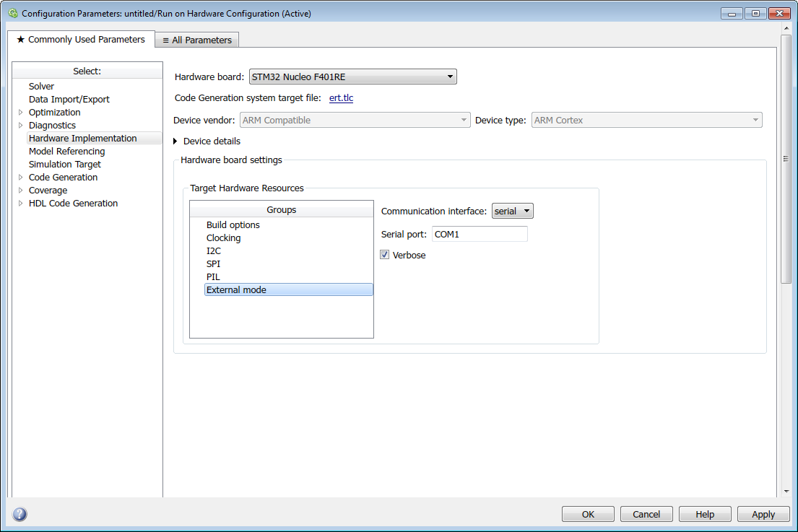The width and height of the screenshot is (798, 532).
Task: Click the OK button
Action: pos(588,514)
